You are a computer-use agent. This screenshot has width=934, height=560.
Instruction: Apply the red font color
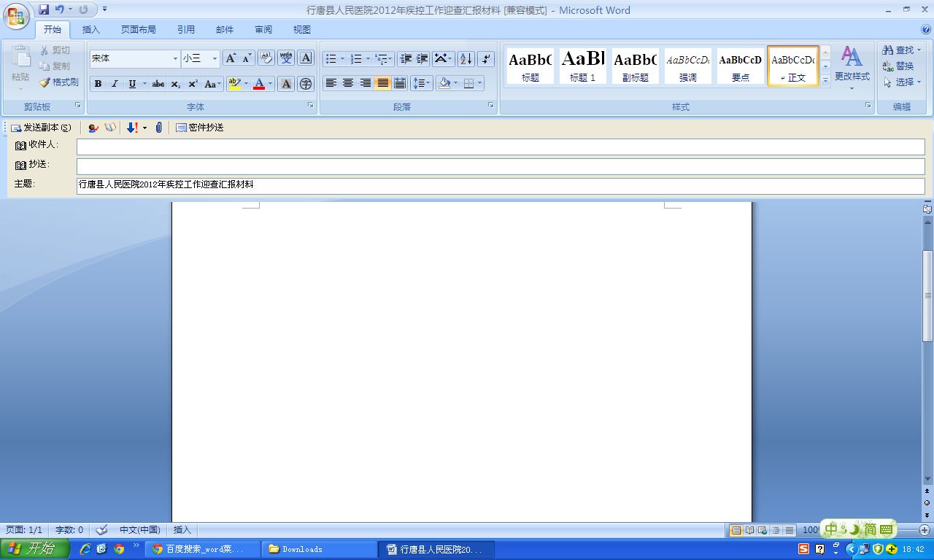click(259, 84)
